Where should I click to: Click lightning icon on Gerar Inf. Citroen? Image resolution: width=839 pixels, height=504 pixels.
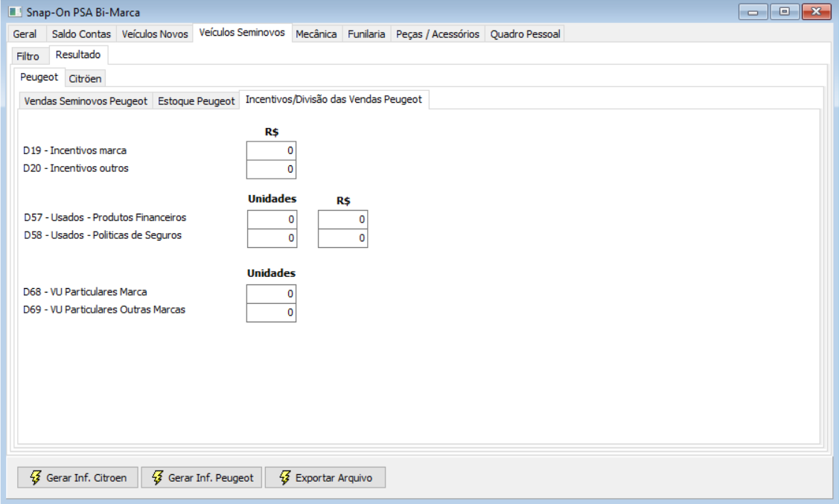coord(35,477)
